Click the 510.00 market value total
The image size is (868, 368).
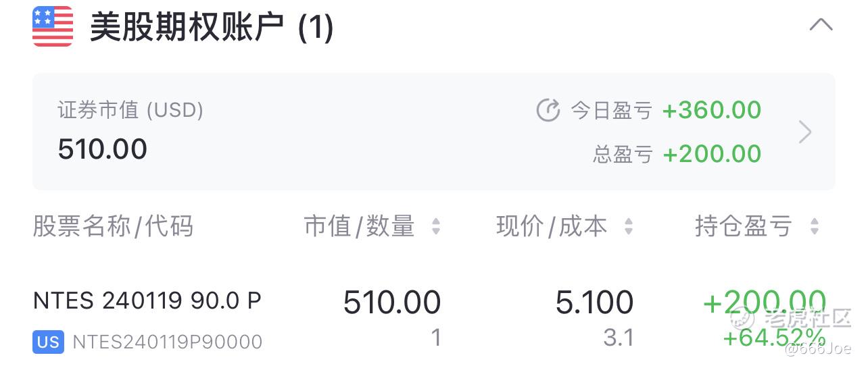(x=103, y=149)
